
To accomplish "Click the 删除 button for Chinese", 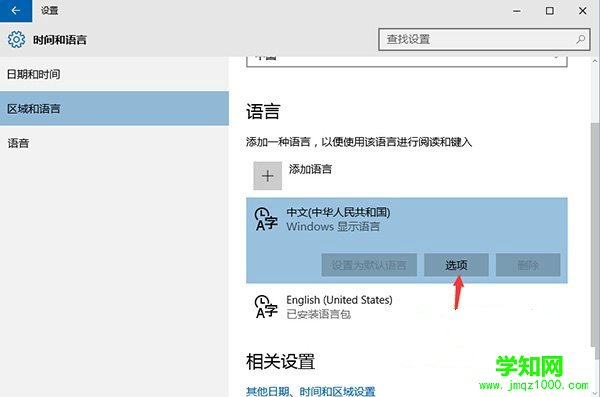I will point(528,265).
